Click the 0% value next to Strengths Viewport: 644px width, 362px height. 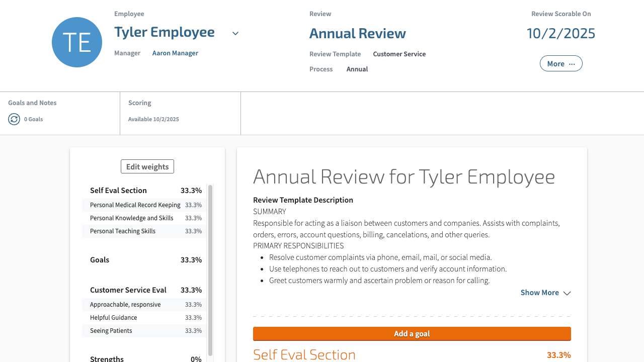click(x=196, y=359)
